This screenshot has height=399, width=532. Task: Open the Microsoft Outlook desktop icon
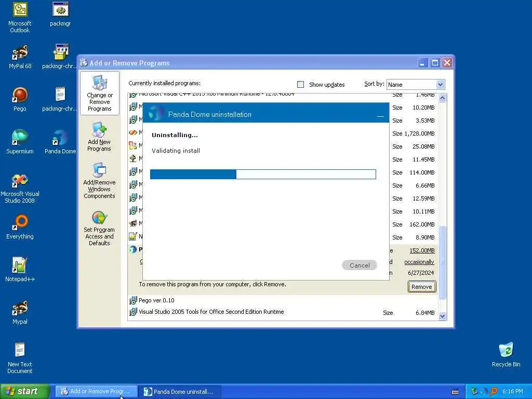tap(20, 17)
